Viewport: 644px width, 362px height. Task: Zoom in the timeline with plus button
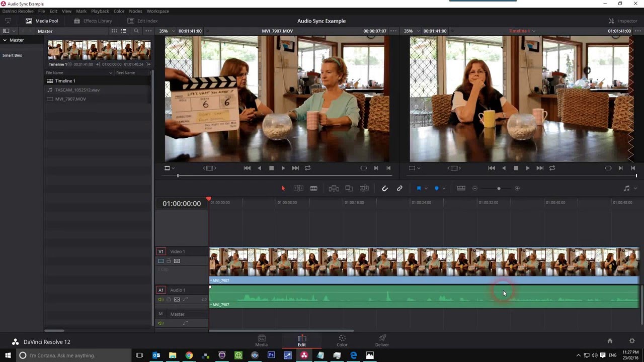click(517, 189)
